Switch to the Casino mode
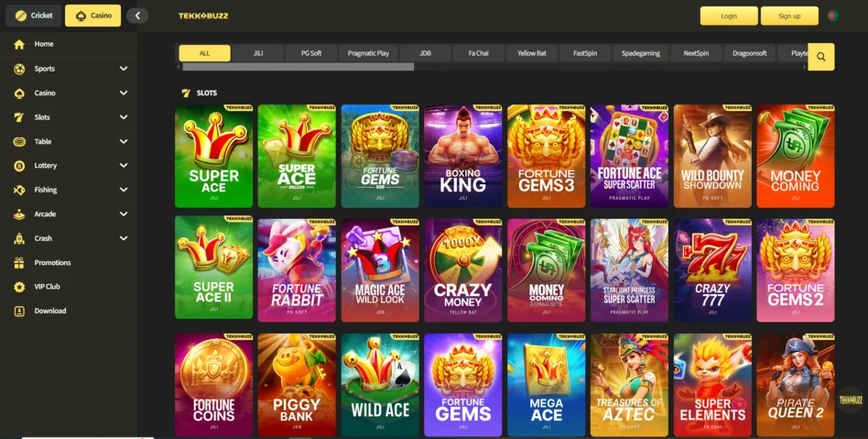The image size is (868, 439). coord(93,16)
